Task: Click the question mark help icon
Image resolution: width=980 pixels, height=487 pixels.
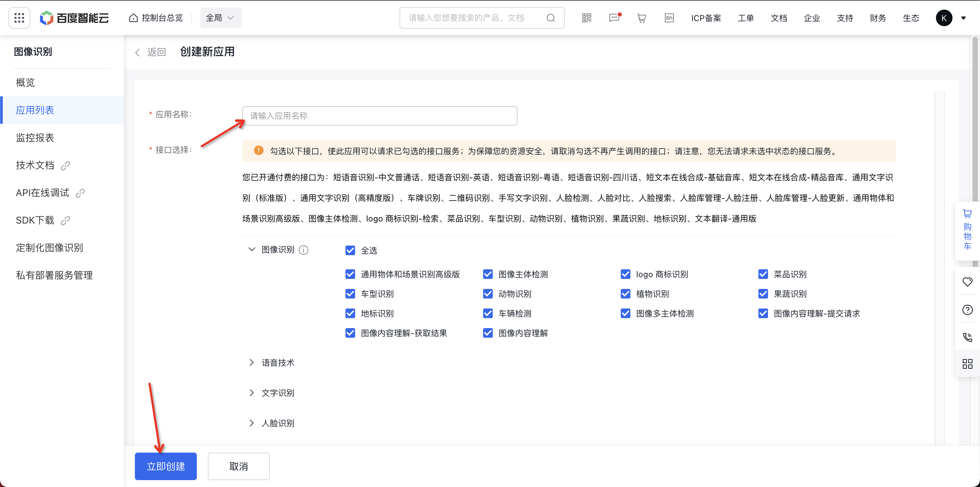Action: [x=967, y=310]
